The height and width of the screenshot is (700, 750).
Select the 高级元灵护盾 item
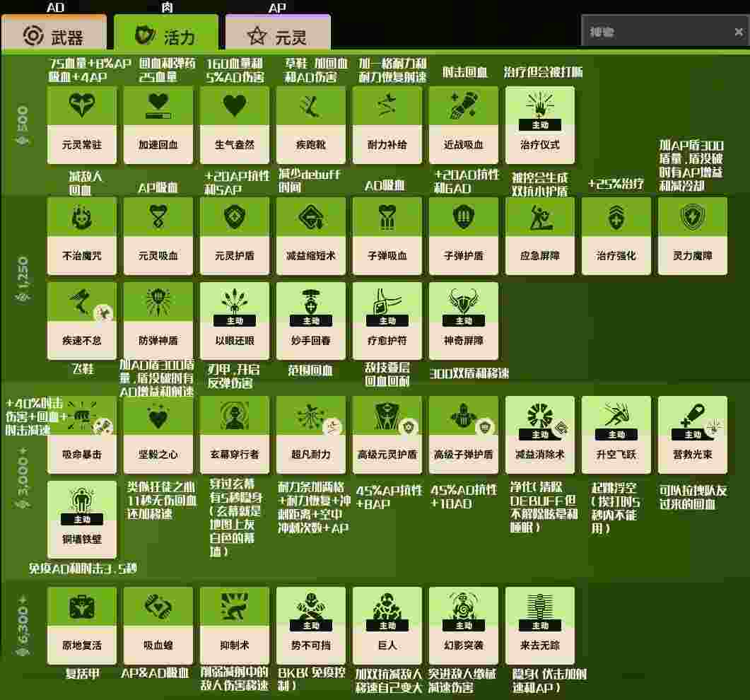pos(387,434)
